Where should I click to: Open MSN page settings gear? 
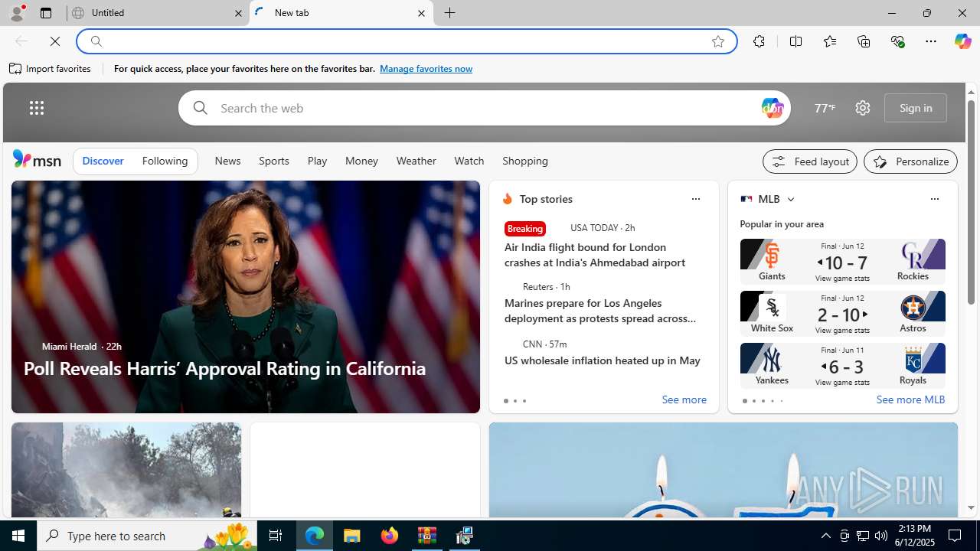(863, 108)
